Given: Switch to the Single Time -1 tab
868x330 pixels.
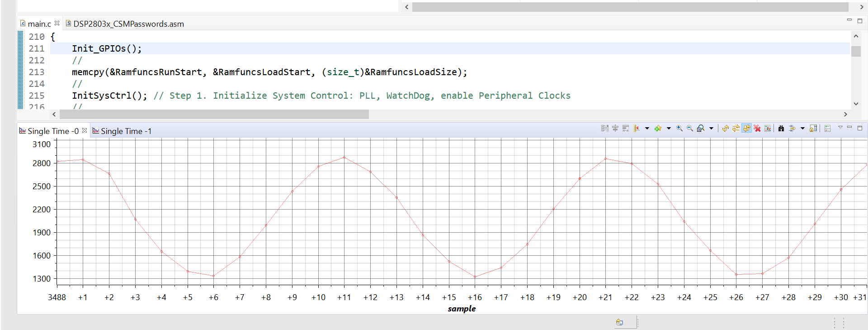Looking at the screenshot, I should pyautogui.click(x=122, y=131).
